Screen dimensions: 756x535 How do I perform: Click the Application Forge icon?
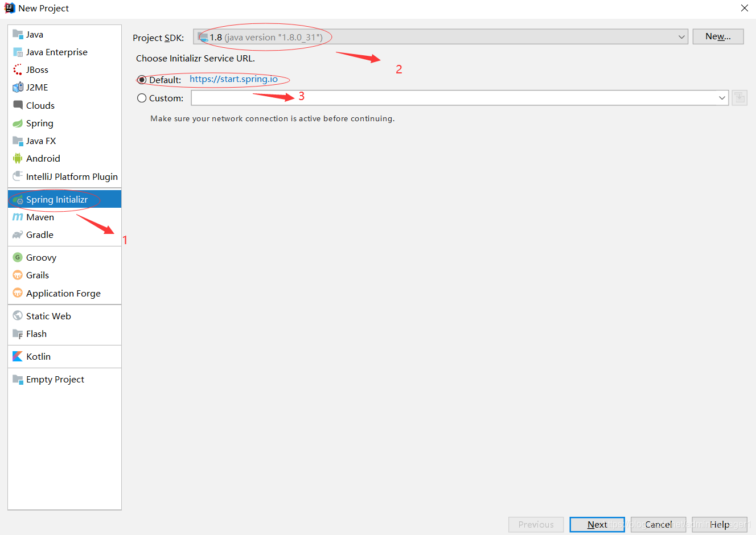tap(18, 293)
